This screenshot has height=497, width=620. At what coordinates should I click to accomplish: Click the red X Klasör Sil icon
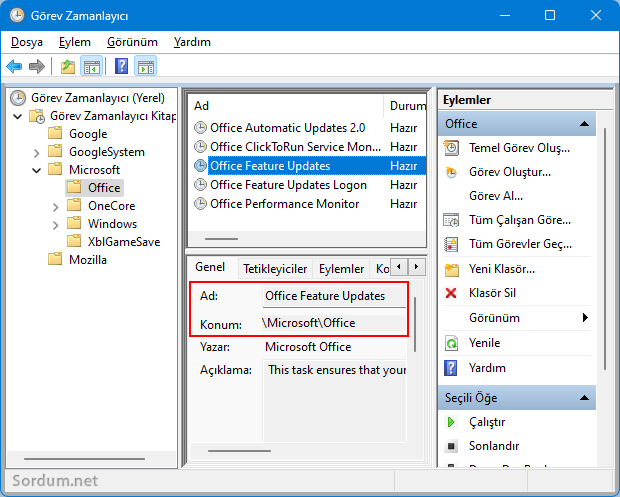[x=451, y=293]
